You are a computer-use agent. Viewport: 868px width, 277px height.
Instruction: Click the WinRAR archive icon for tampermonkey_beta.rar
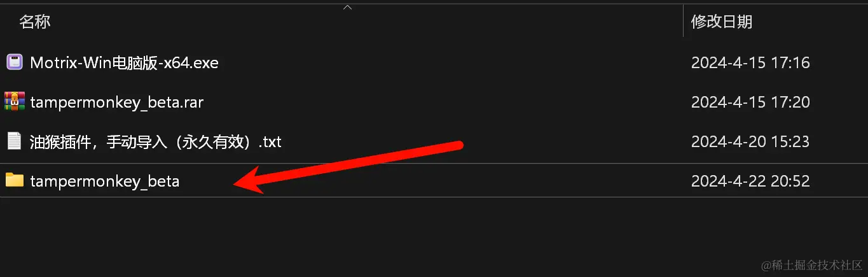15,102
